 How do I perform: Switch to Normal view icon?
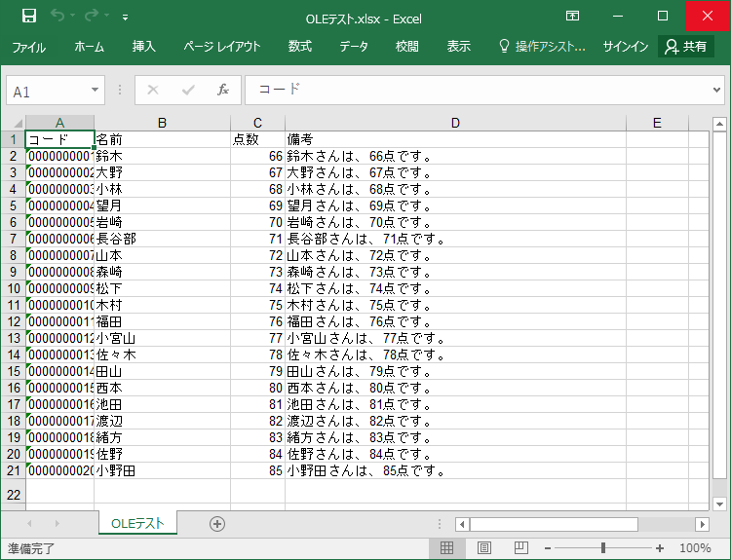click(446, 548)
